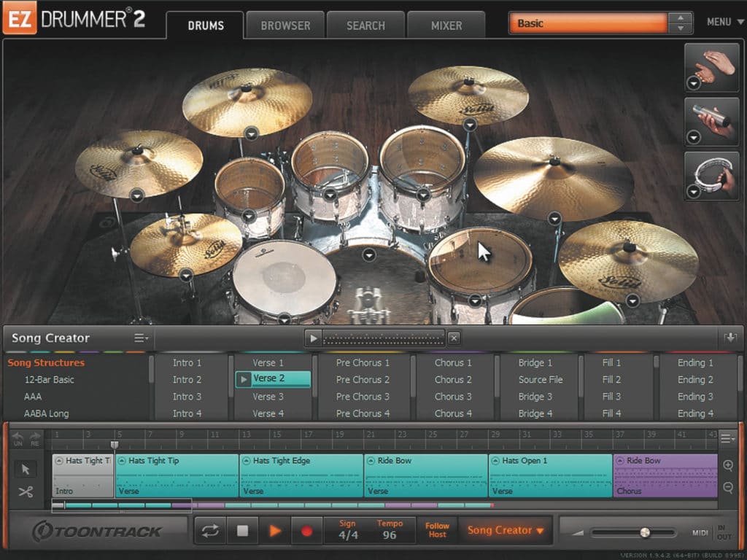Close the Song Creator preview player
747x560 pixels.
tap(454, 338)
